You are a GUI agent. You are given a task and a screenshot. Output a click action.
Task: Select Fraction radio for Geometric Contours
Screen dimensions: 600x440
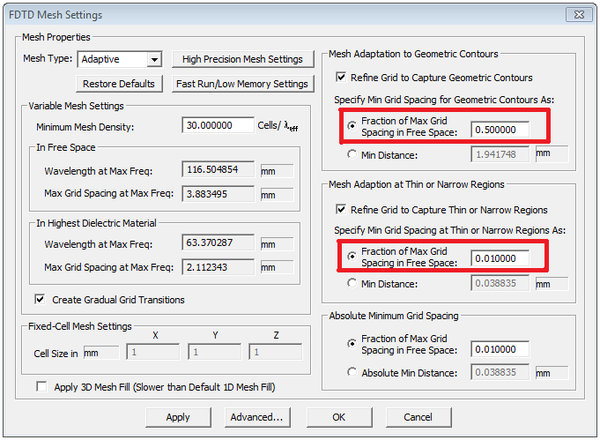[351, 127]
